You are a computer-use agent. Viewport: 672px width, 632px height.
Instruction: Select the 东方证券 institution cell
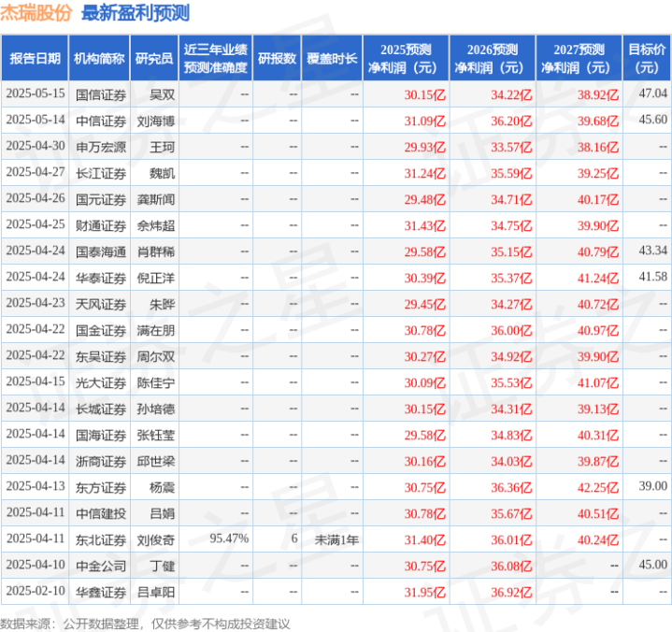[x=101, y=487]
